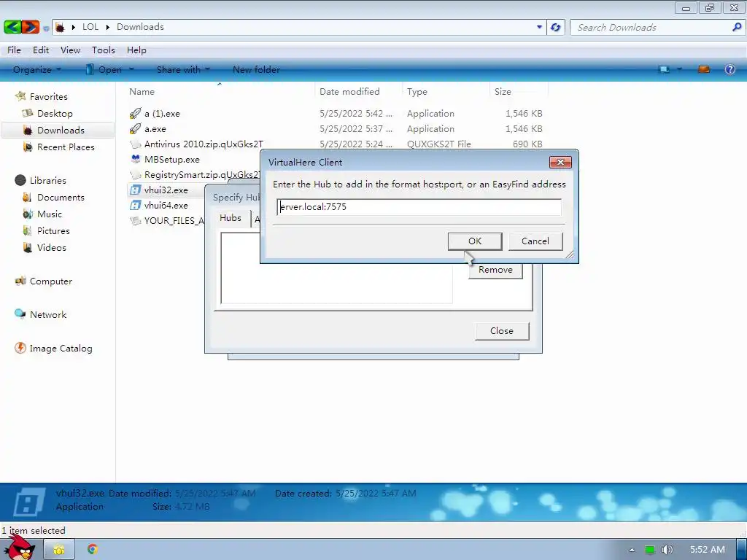747x560 pixels.
Task: Open the Angry Birds start button
Action: click(19, 548)
